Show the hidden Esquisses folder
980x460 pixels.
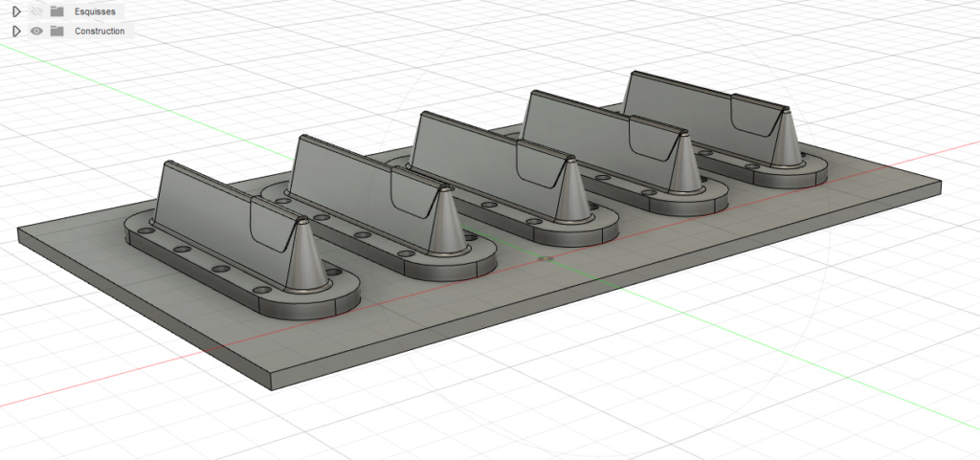click(37, 11)
